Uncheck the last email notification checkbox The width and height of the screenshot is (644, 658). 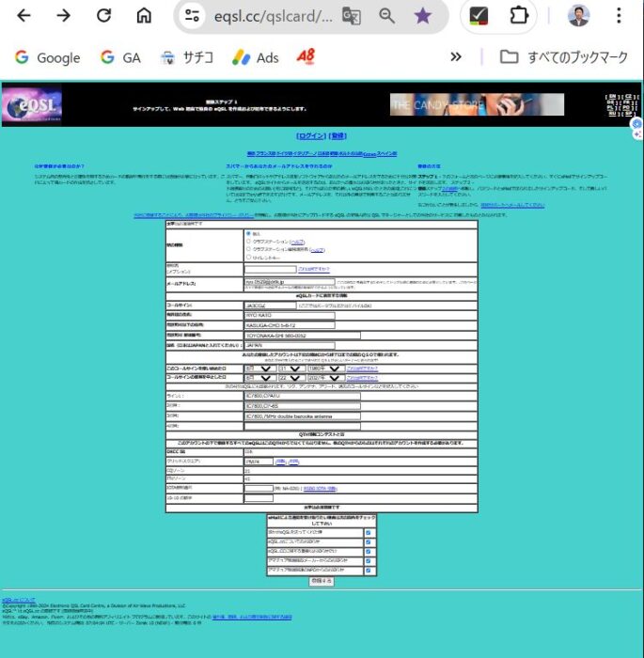coord(368,570)
